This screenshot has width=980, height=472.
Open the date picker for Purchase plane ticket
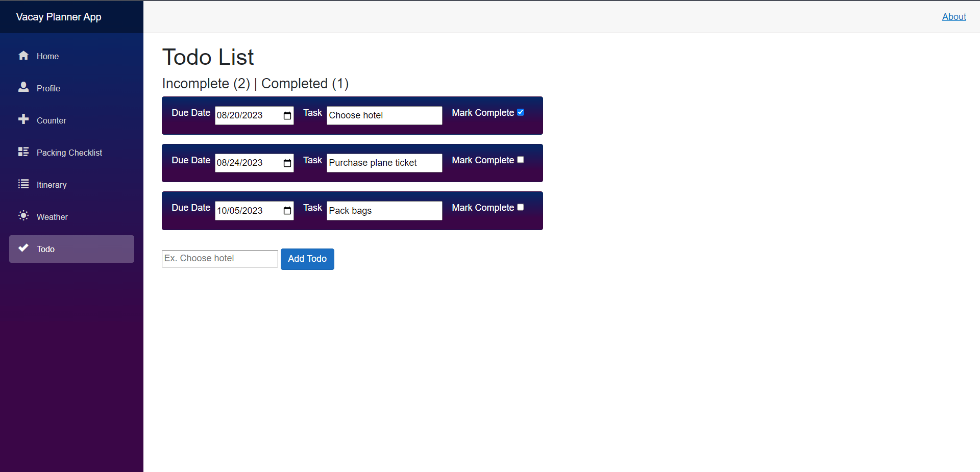[x=287, y=163]
